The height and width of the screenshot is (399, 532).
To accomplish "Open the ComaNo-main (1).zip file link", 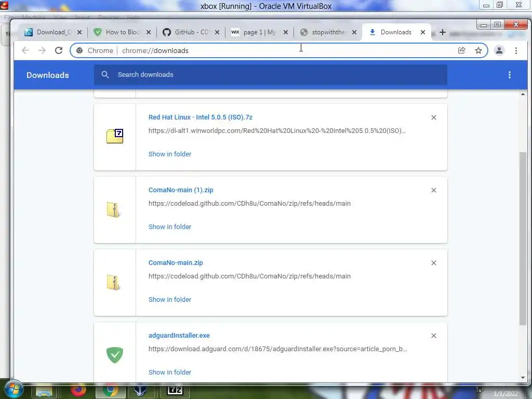I will [x=181, y=190].
